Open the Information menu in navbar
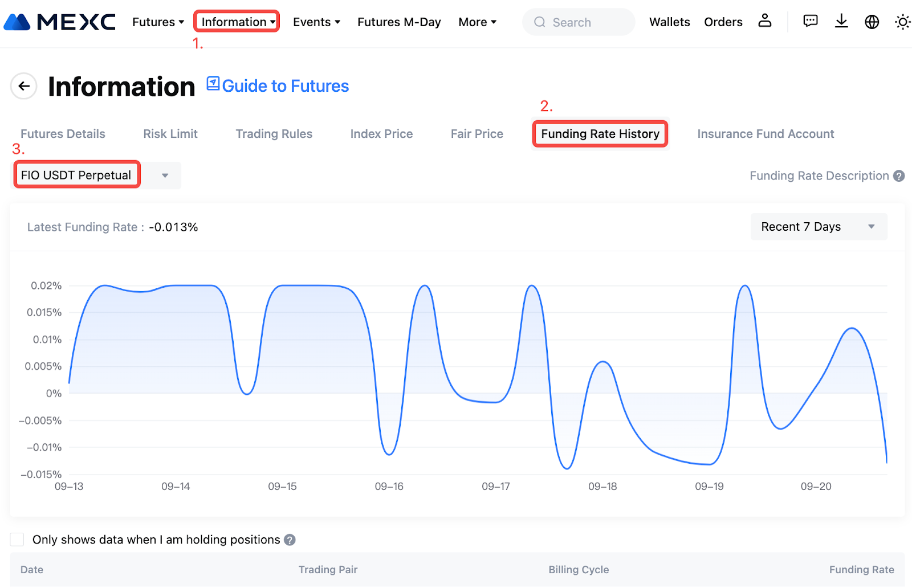912x588 pixels. click(x=237, y=22)
